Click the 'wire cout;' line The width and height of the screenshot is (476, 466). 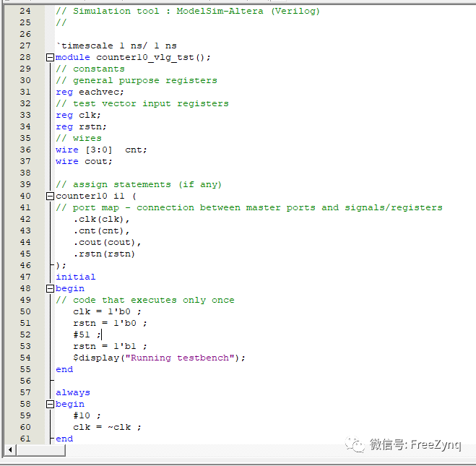click(84, 162)
